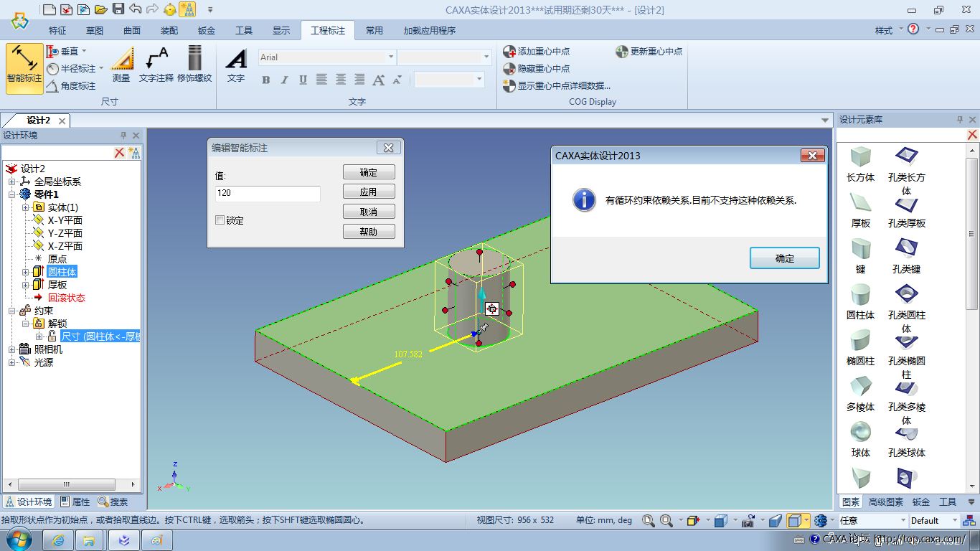Select the 修饰螺纹 cosmetic thread tool
The image size is (980, 551).
click(x=194, y=65)
